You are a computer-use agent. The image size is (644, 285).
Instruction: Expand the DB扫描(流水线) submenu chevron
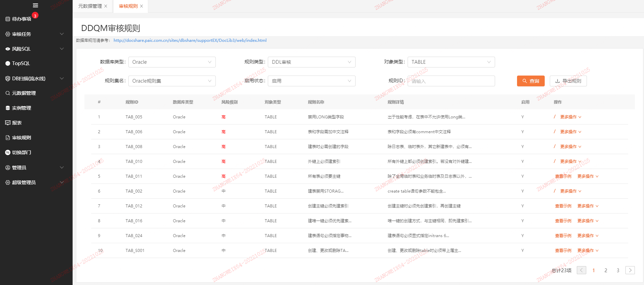click(x=62, y=79)
